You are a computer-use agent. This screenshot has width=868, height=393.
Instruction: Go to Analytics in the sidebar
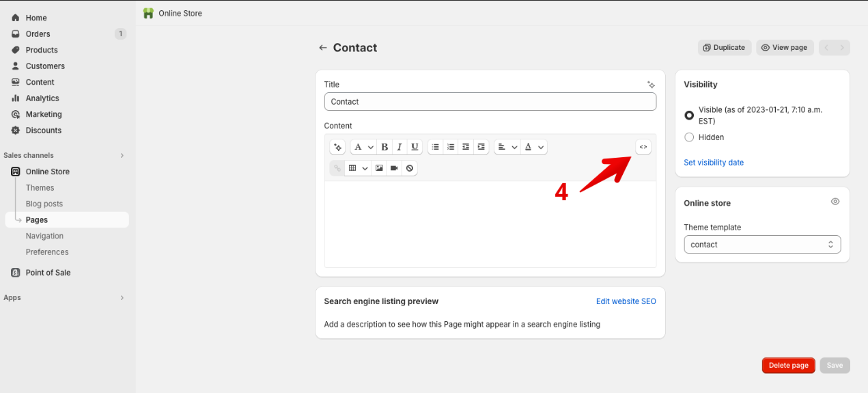[x=42, y=98]
